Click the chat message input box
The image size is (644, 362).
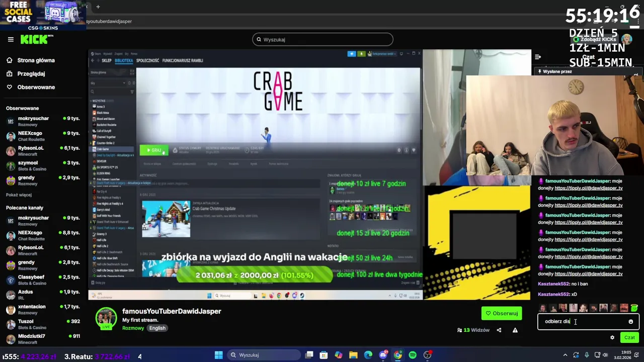(588, 322)
